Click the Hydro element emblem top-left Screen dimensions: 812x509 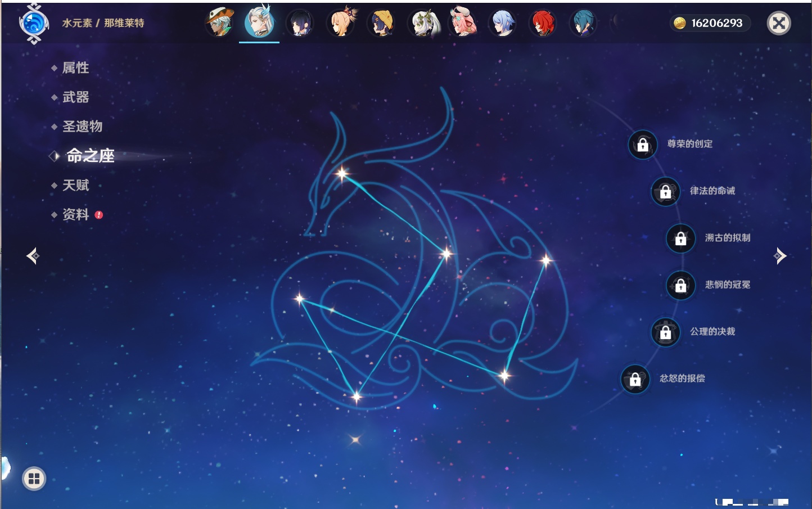coord(34,24)
